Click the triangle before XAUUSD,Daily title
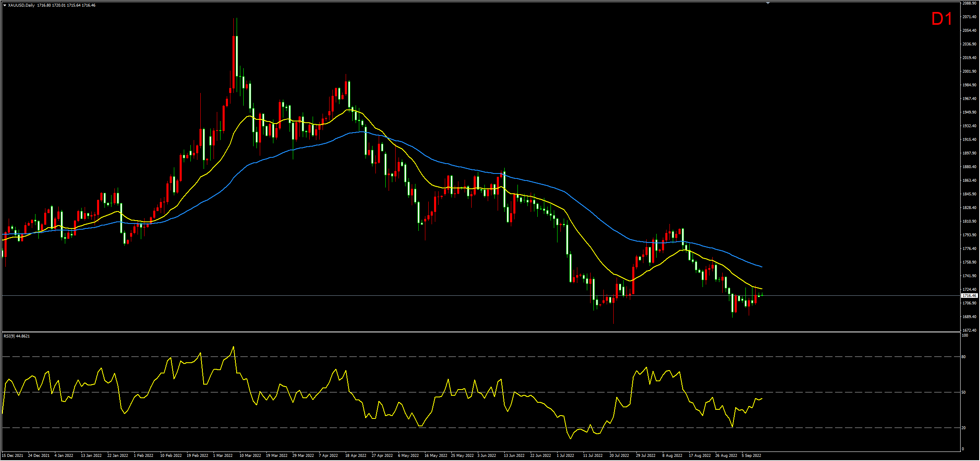The height and width of the screenshot is (461, 980). tap(5, 5)
